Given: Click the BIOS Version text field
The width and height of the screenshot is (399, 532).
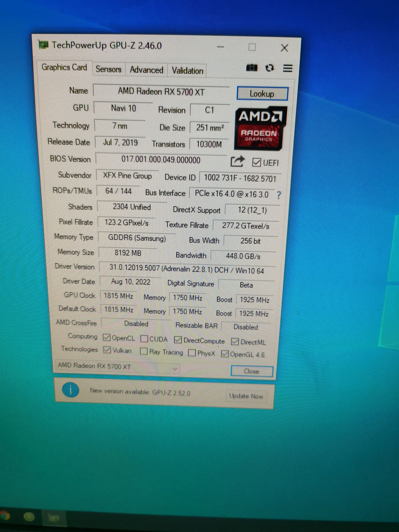Looking at the screenshot, I should [161, 160].
